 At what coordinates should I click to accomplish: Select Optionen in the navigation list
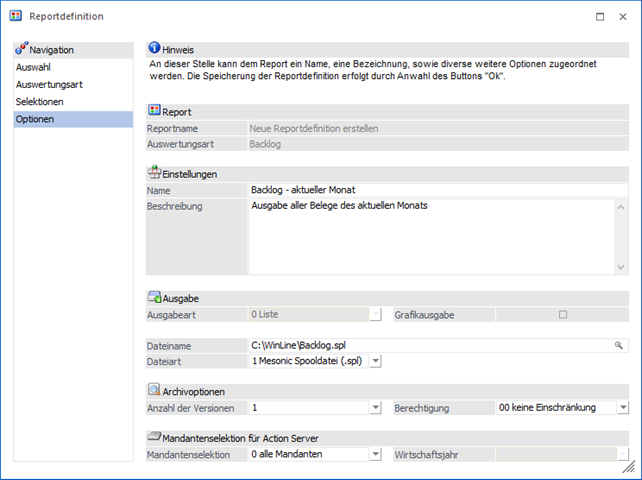point(35,120)
